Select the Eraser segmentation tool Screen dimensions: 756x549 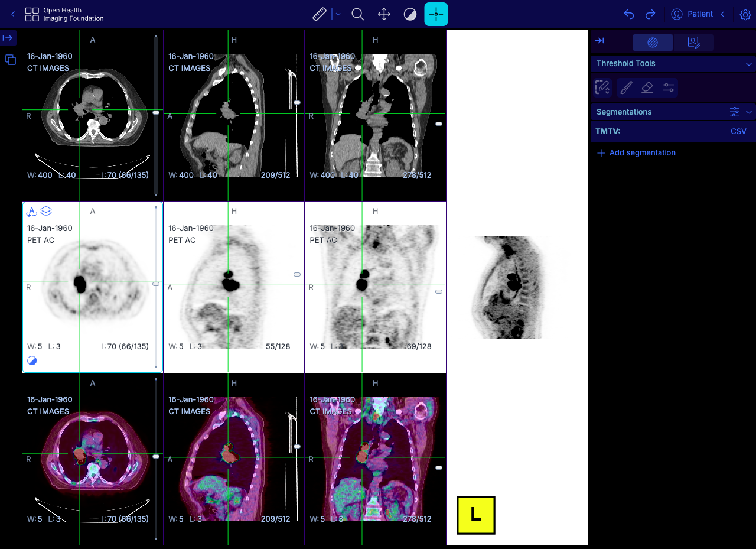click(x=647, y=87)
